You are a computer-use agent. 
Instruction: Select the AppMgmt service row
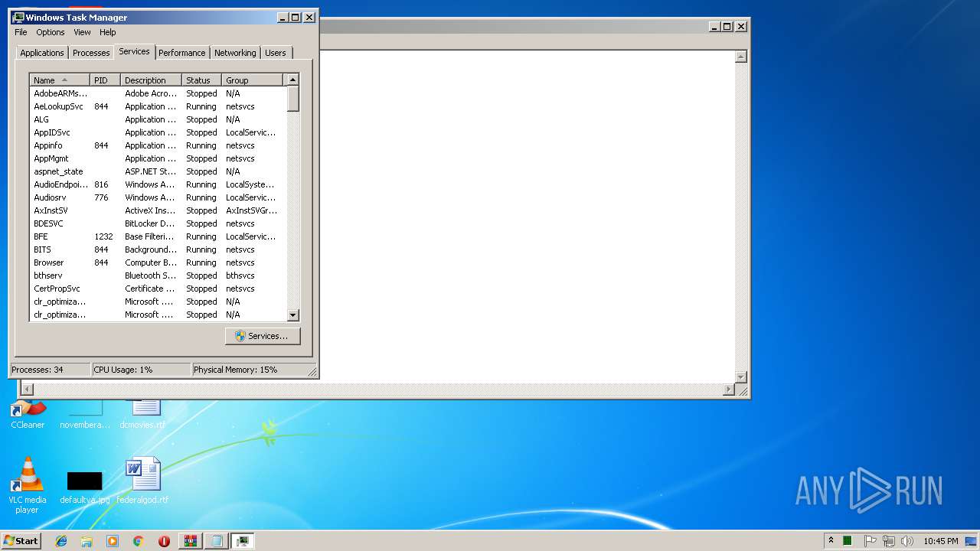[x=158, y=158]
